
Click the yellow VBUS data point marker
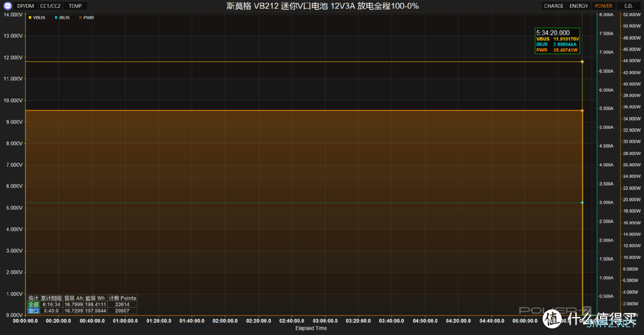(x=582, y=61)
